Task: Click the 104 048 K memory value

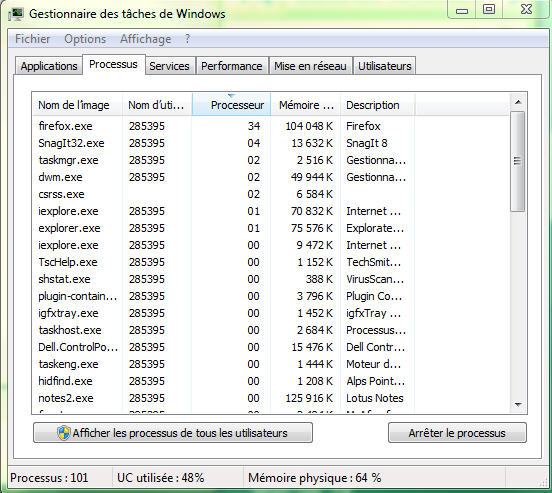Action: [309, 126]
